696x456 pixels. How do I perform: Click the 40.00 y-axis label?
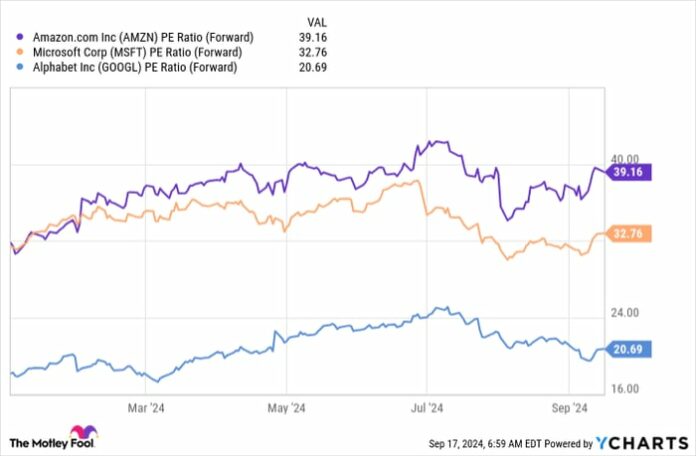tap(627, 159)
